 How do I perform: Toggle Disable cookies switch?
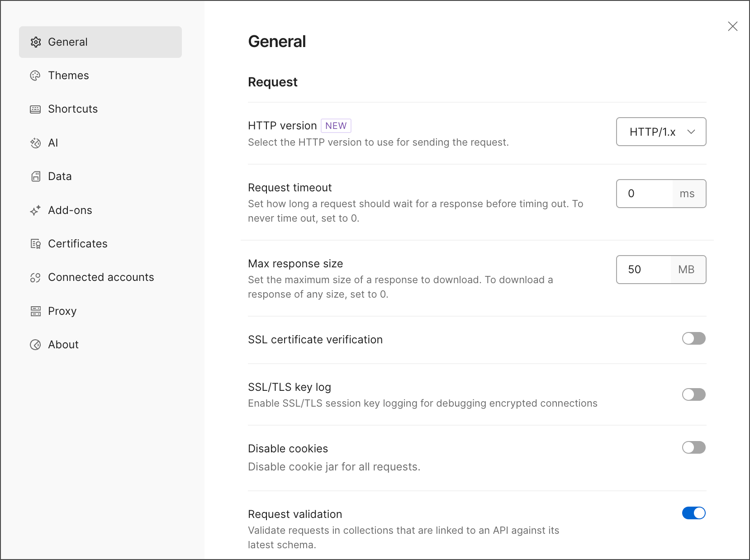tap(693, 447)
